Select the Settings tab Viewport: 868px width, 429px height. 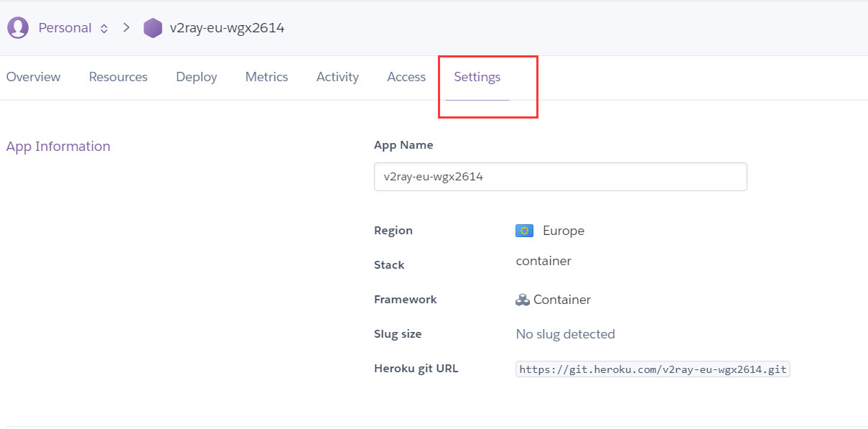(477, 77)
